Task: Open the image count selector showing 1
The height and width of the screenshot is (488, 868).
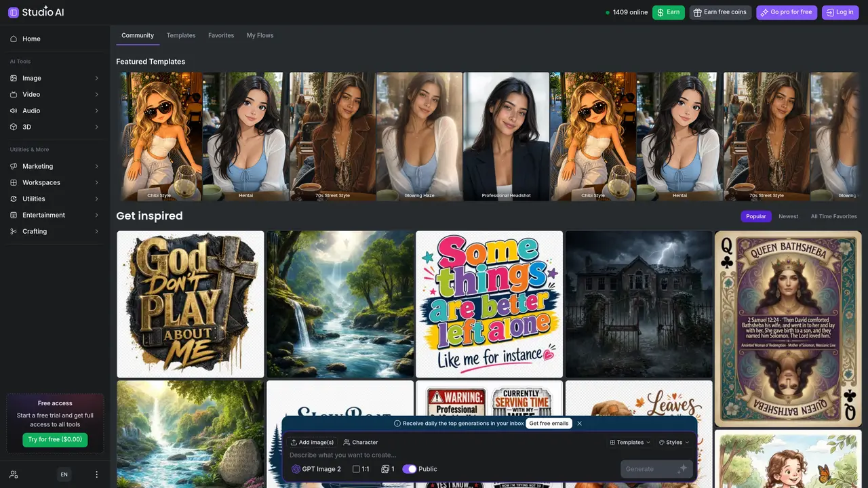Action: (x=388, y=469)
